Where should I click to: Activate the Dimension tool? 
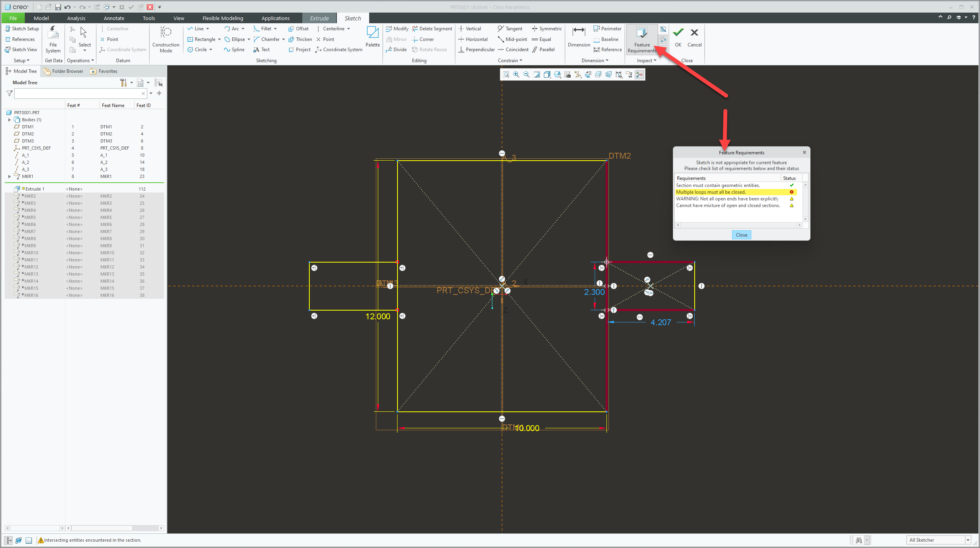click(578, 36)
